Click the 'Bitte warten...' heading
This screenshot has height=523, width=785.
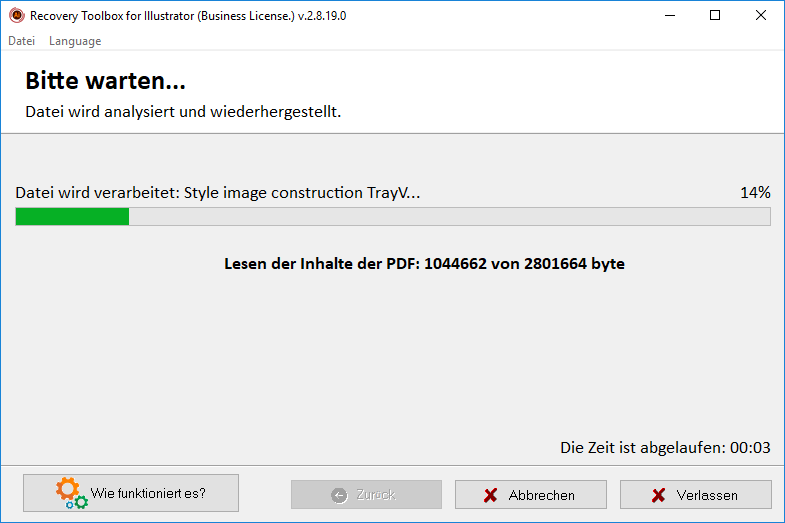(x=105, y=81)
